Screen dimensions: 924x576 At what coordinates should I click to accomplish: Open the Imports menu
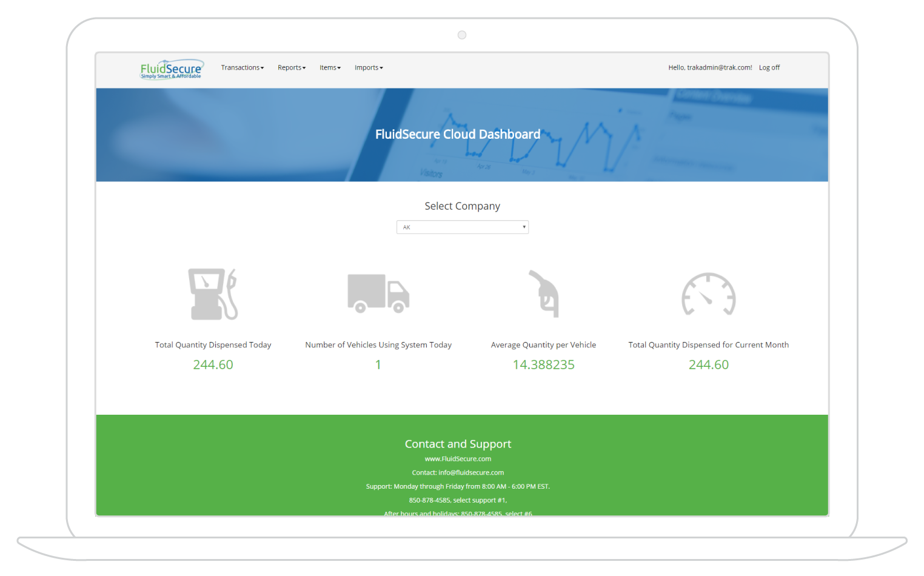tap(369, 67)
